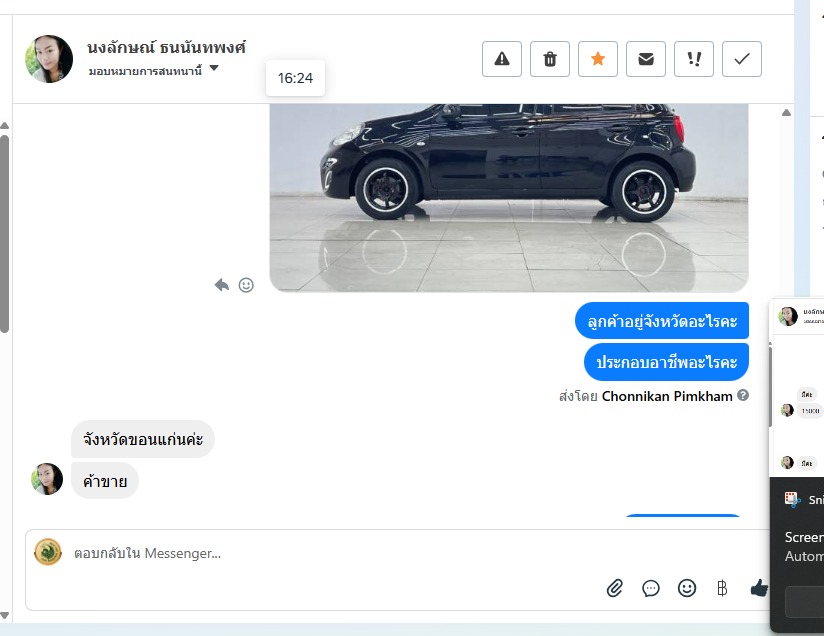The height and width of the screenshot is (636, 824).
Task: Click the Snipping Tool notification icon
Action: pos(792,499)
